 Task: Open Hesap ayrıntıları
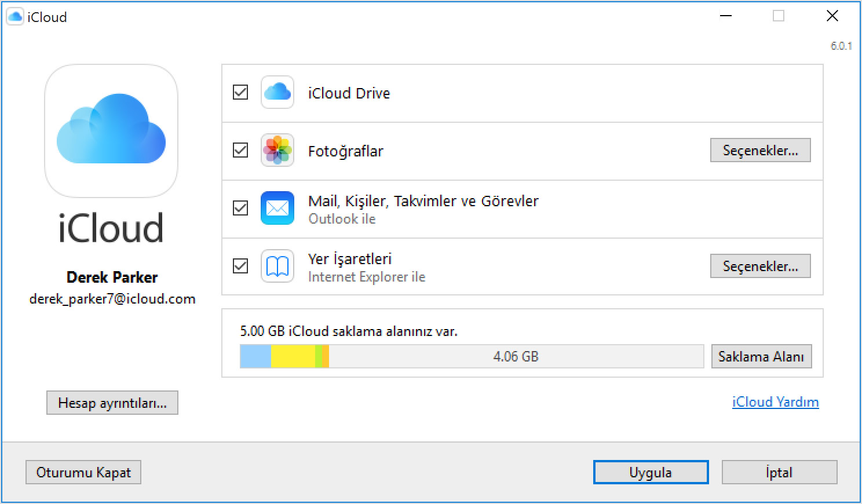[112, 403]
